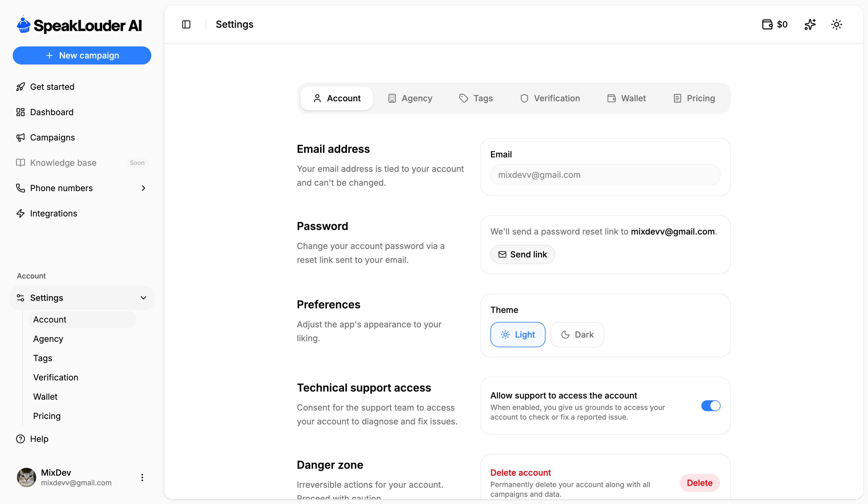Switch to the Account tab

pos(337,98)
